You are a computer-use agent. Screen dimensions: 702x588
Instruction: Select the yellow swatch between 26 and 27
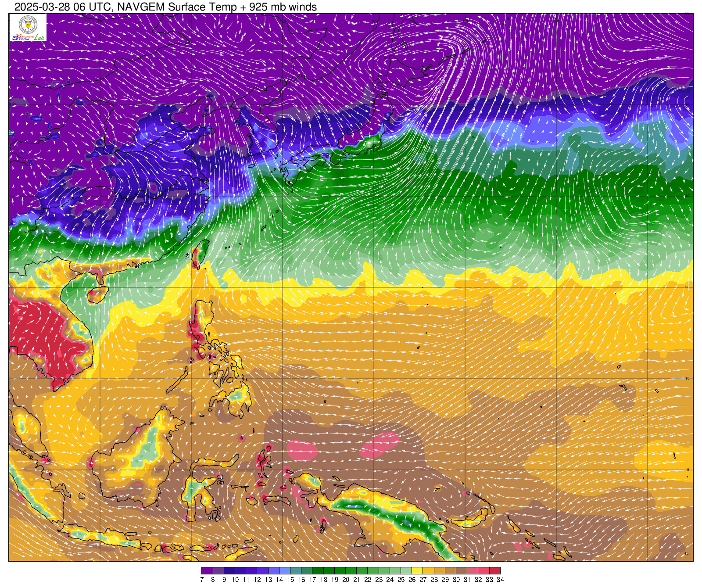click(417, 570)
